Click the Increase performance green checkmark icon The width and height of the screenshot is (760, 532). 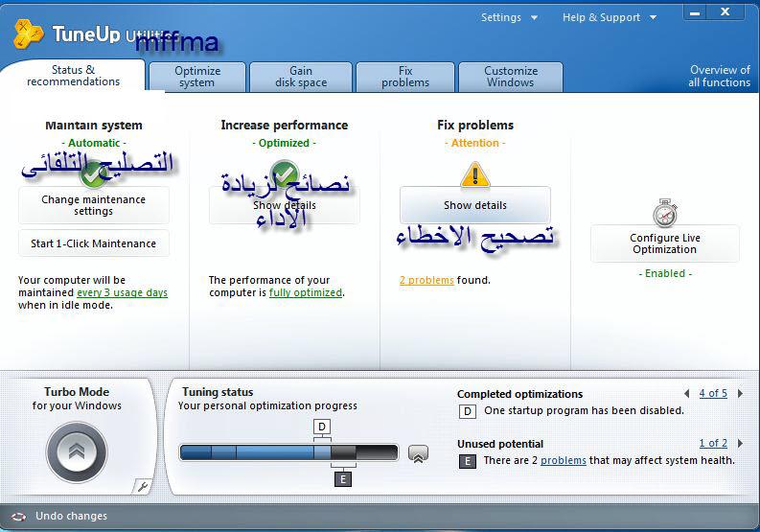point(284,173)
